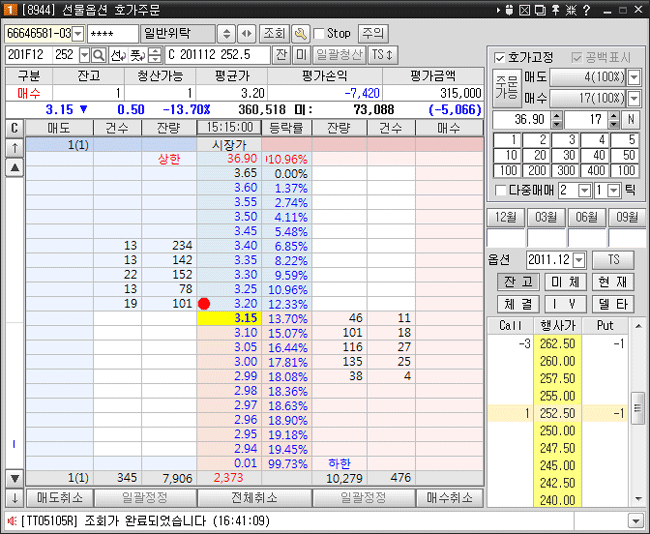Click the thin up arrow beside order book
Screen dimensions: 650x534
click(15, 148)
